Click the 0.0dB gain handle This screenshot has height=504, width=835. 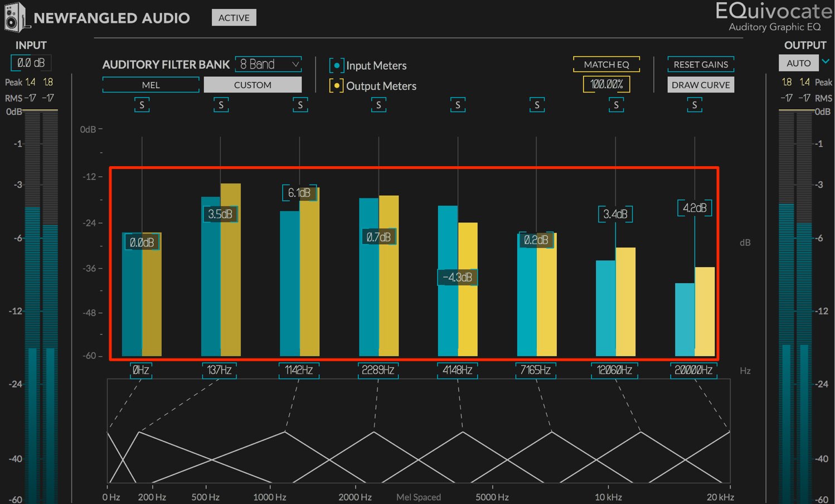click(x=142, y=242)
